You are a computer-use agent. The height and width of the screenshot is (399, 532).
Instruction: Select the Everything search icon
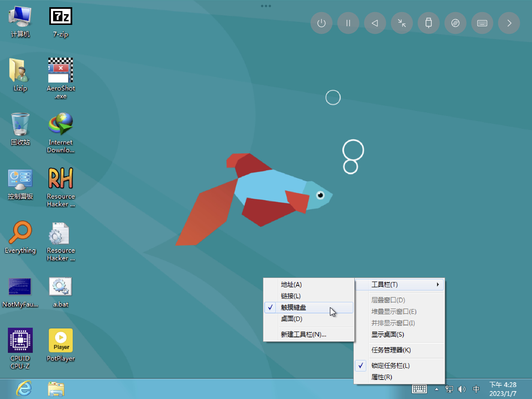[20, 237]
